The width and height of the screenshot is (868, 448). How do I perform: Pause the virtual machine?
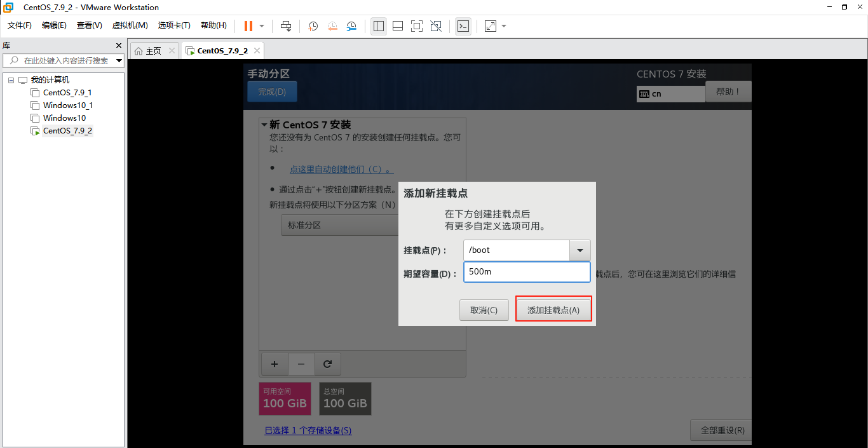click(x=247, y=26)
